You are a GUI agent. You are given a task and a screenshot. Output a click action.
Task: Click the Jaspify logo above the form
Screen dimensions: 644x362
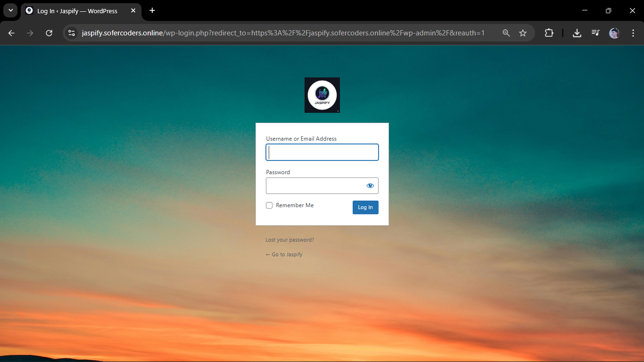pyautogui.click(x=322, y=95)
